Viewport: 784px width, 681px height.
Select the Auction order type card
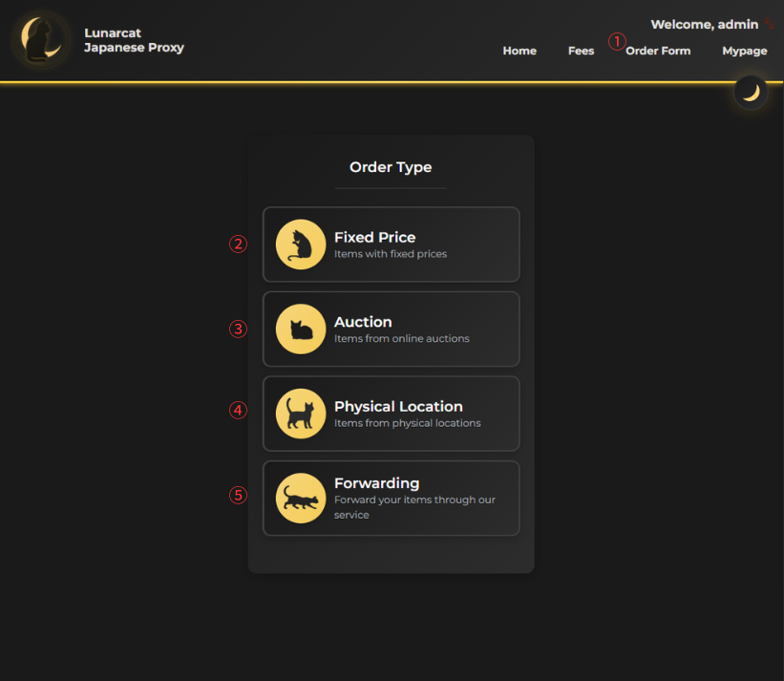click(391, 329)
